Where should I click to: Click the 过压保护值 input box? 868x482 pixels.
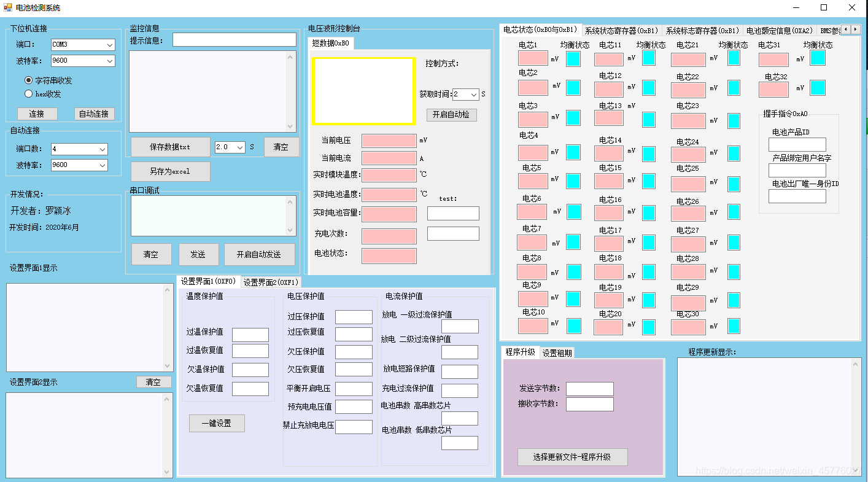354,317
